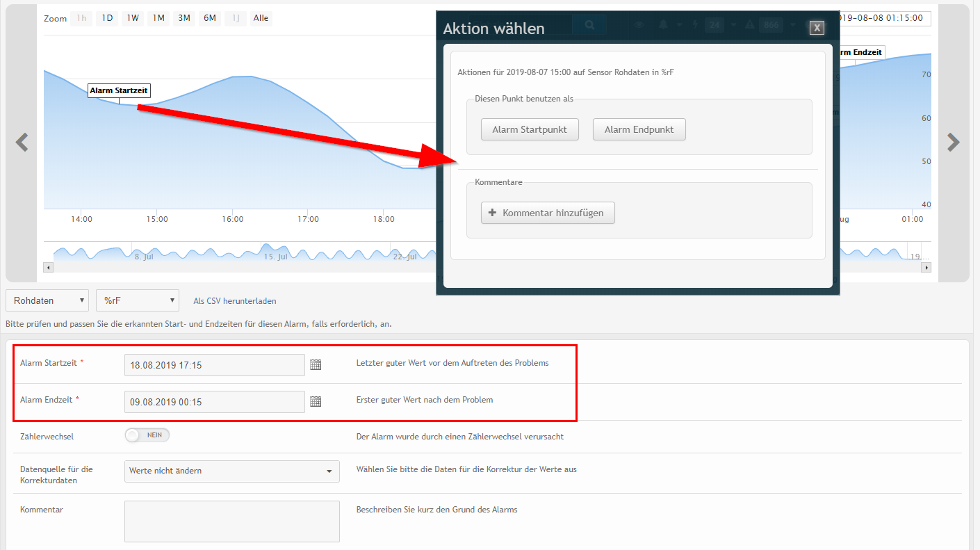The width and height of the screenshot is (980, 550).
Task: Set chart zoom to 3M
Action: tap(184, 18)
